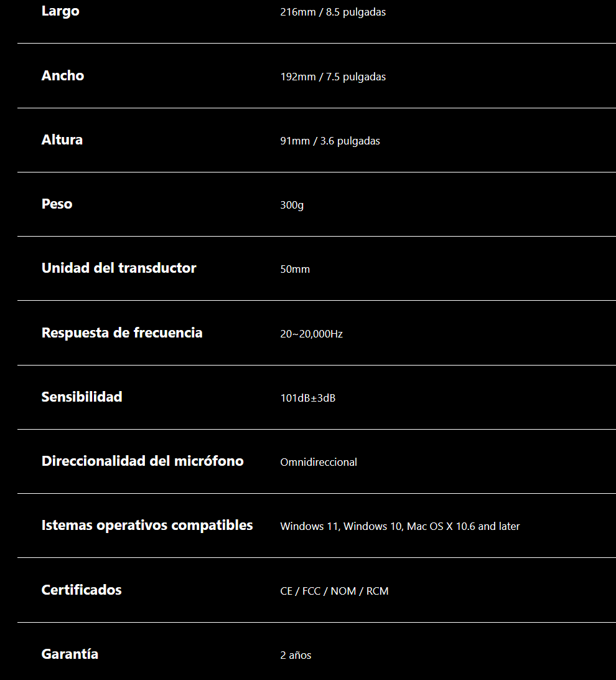Select the CE / FCC / NOM / RCM value
This screenshot has height=680, width=616.
(334, 592)
